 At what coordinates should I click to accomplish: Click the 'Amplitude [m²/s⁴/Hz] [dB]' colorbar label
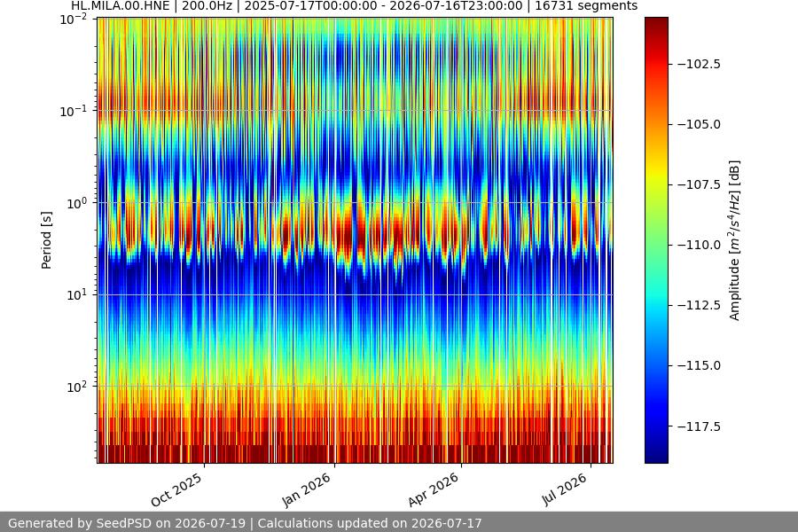tap(734, 240)
